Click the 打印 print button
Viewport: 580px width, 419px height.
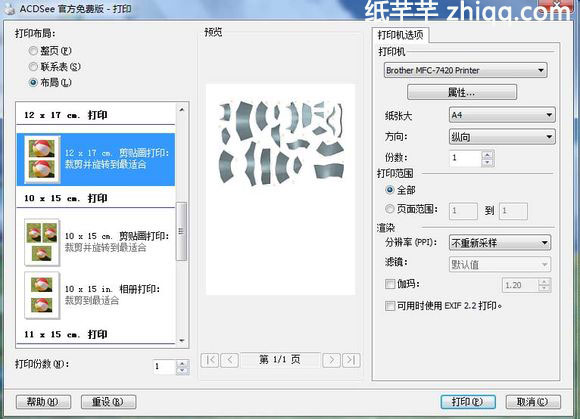(x=468, y=402)
